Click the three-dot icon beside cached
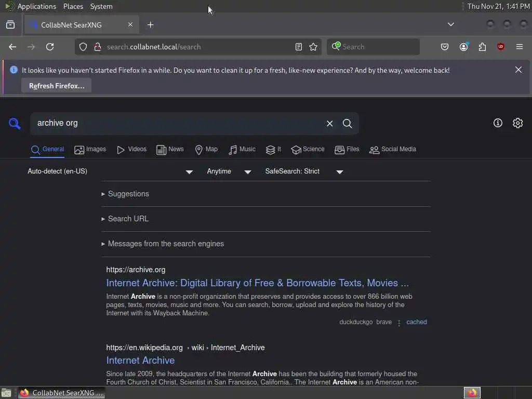The image size is (532, 399). 399,323
